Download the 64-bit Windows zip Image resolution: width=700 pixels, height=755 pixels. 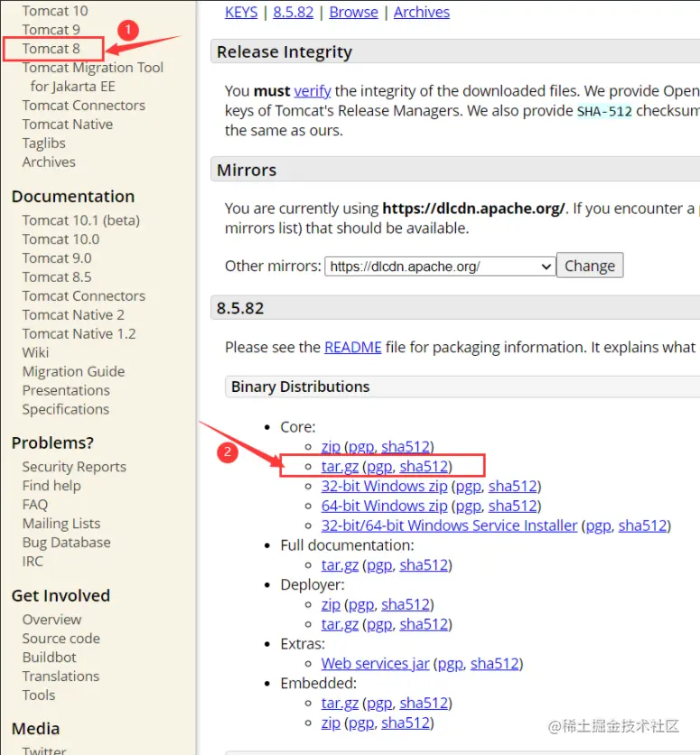384,506
